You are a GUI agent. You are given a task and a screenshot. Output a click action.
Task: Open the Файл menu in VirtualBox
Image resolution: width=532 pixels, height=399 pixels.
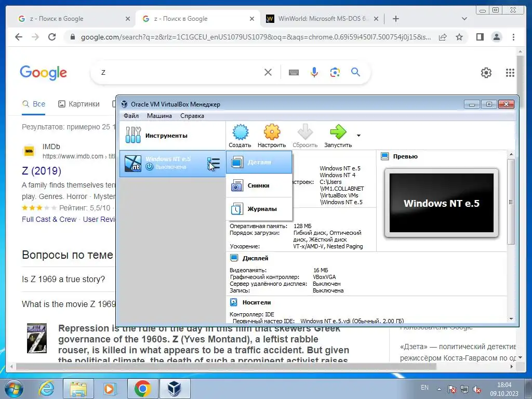(131, 116)
